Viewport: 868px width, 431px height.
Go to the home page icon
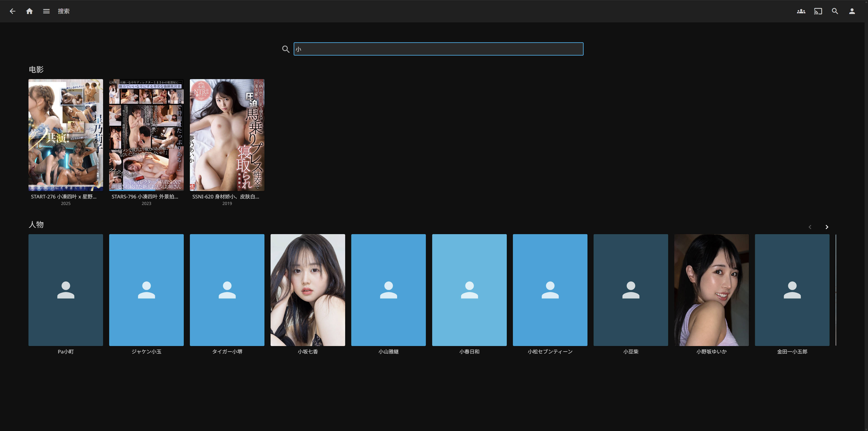tap(29, 11)
